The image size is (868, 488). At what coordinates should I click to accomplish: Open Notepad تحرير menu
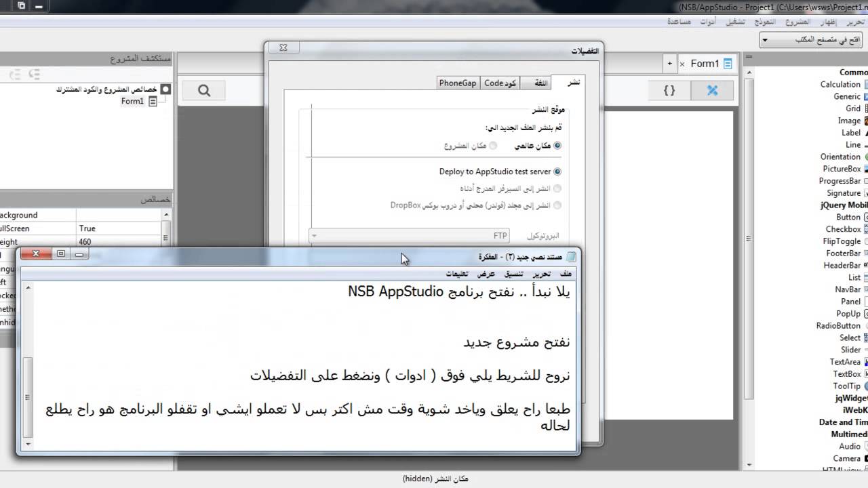click(540, 274)
